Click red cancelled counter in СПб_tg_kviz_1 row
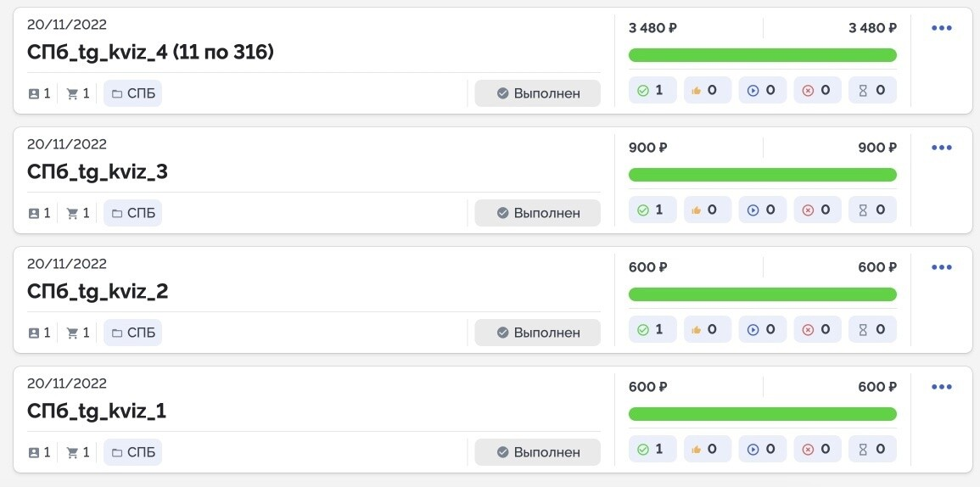 coord(817,449)
